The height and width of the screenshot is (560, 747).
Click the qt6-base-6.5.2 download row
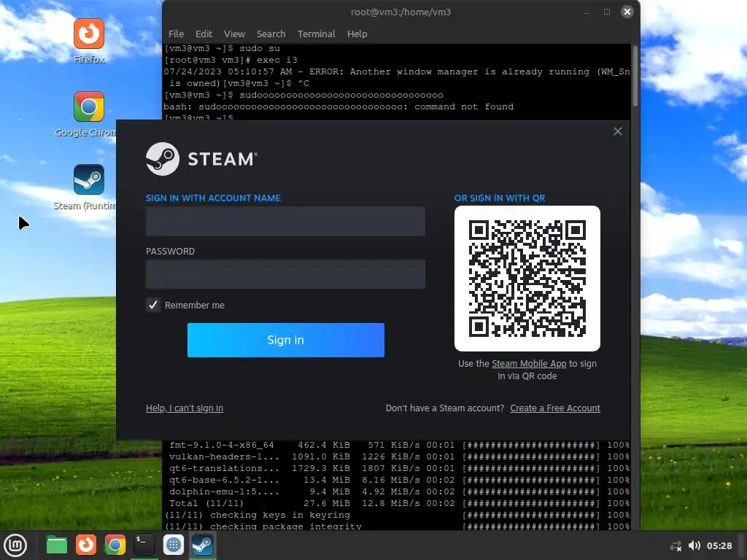pos(399,480)
